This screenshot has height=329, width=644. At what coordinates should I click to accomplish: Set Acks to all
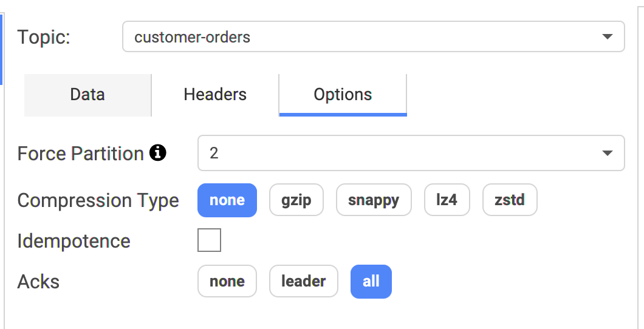(371, 282)
